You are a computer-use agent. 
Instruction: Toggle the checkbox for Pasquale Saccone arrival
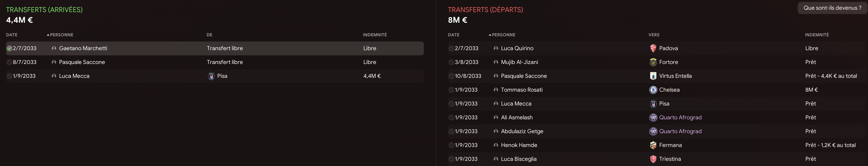tap(9, 62)
